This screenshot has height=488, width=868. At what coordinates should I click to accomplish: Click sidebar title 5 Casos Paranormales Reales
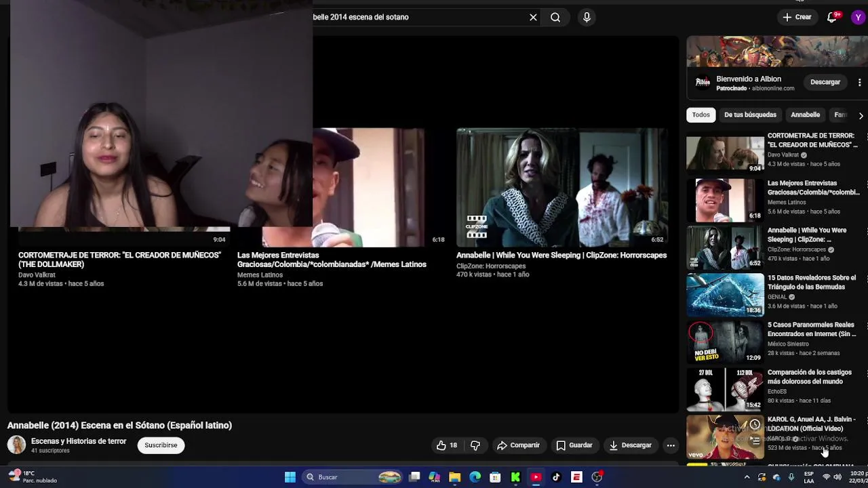812,329
